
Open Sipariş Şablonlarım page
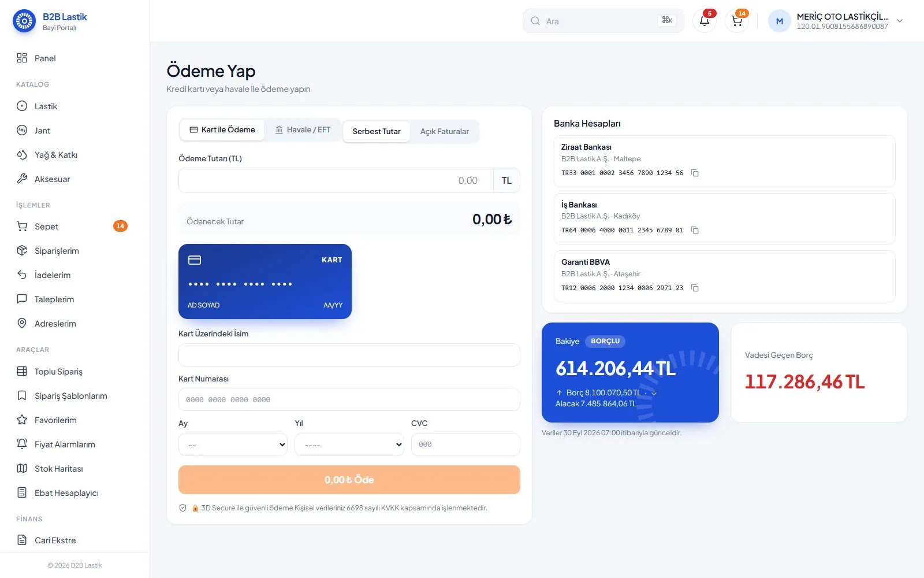point(74,395)
